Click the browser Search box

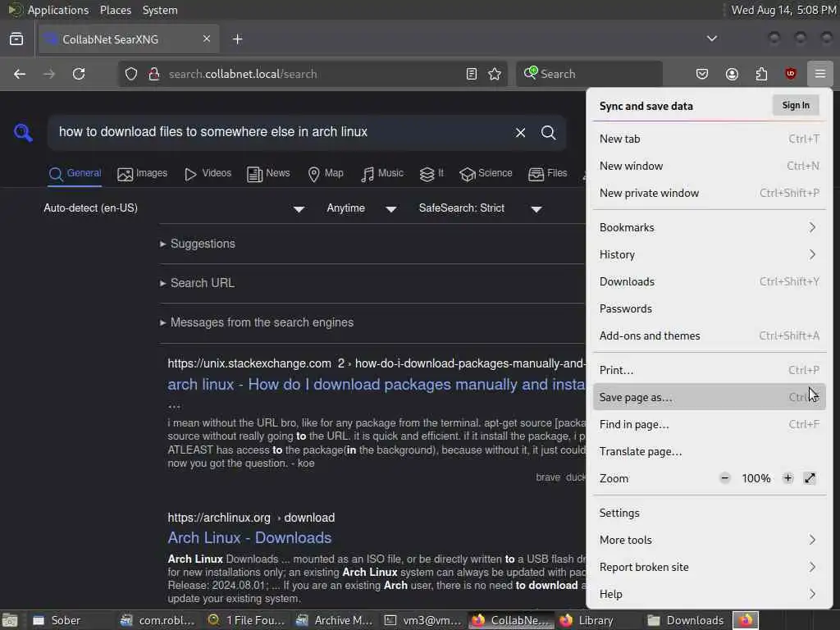tap(589, 74)
